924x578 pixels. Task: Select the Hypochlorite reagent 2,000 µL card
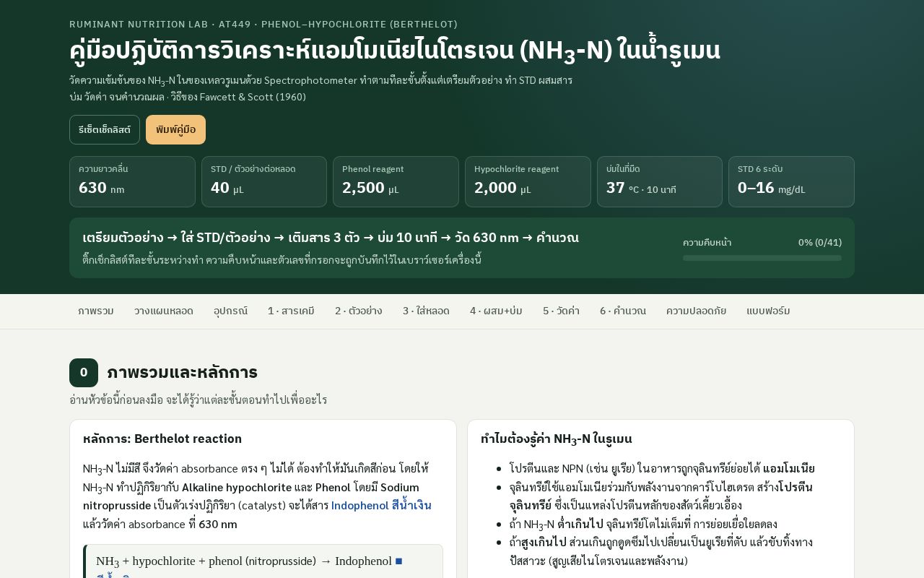pyautogui.click(x=528, y=181)
